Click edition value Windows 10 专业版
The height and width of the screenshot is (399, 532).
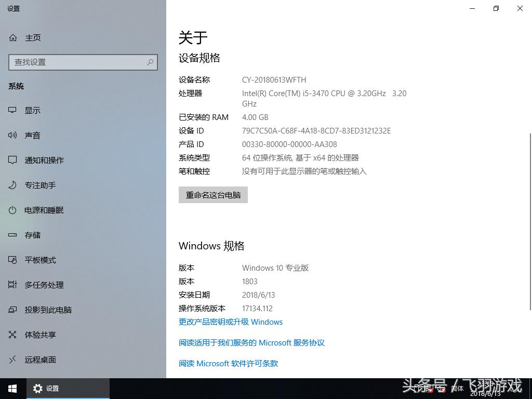click(275, 268)
